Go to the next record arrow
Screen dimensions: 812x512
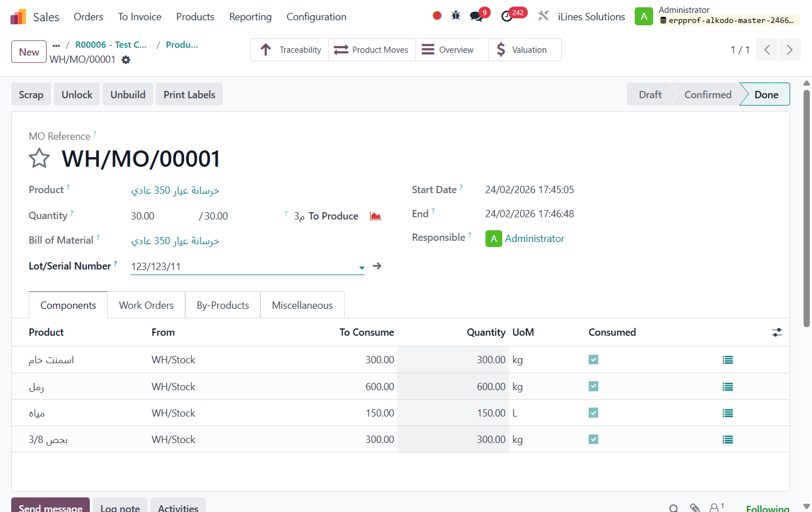point(790,49)
